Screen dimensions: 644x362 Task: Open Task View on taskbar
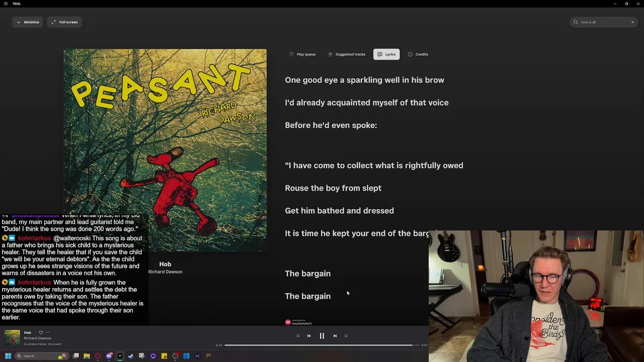click(x=76, y=356)
